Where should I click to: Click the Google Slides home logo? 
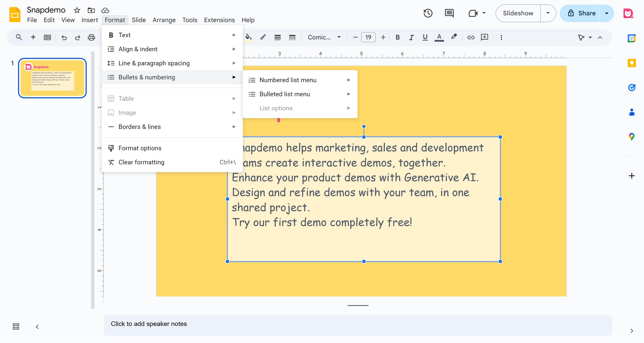[15, 15]
